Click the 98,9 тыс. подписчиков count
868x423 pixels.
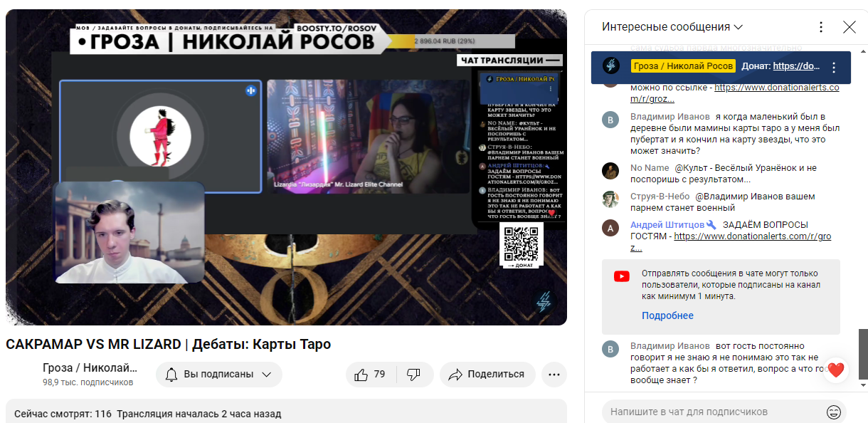pyautogui.click(x=88, y=382)
